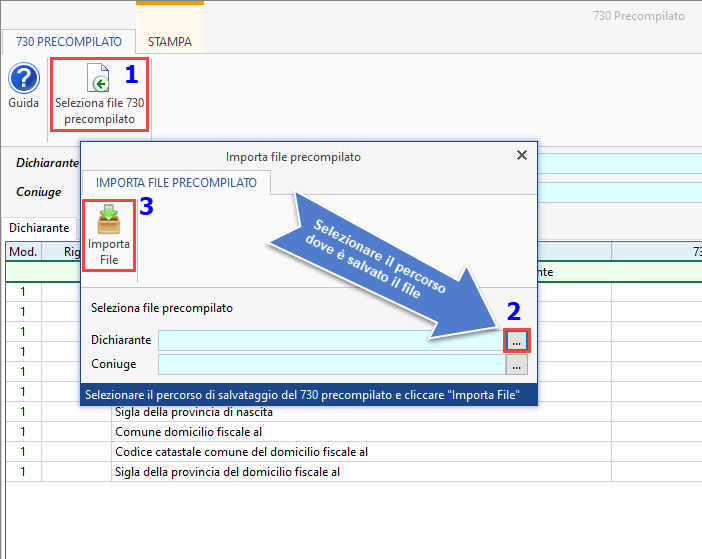Browse for Dichiarante file with ... button
702x559 pixels.
click(x=517, y=341)
